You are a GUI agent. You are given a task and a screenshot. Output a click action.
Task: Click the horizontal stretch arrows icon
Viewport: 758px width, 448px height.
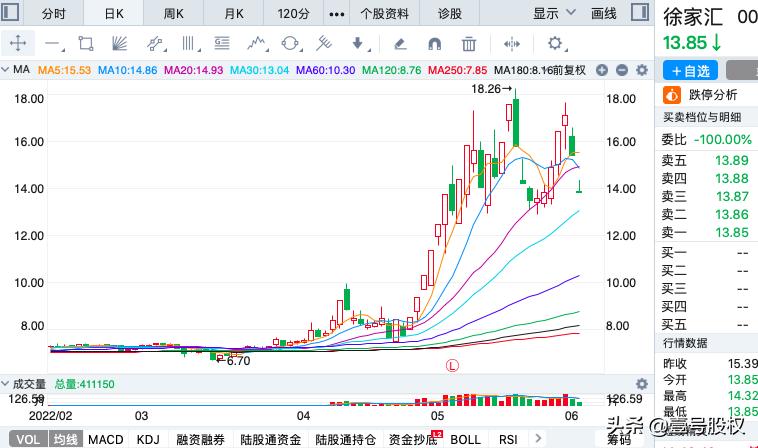pyautogui.click(x=511, y=44)
